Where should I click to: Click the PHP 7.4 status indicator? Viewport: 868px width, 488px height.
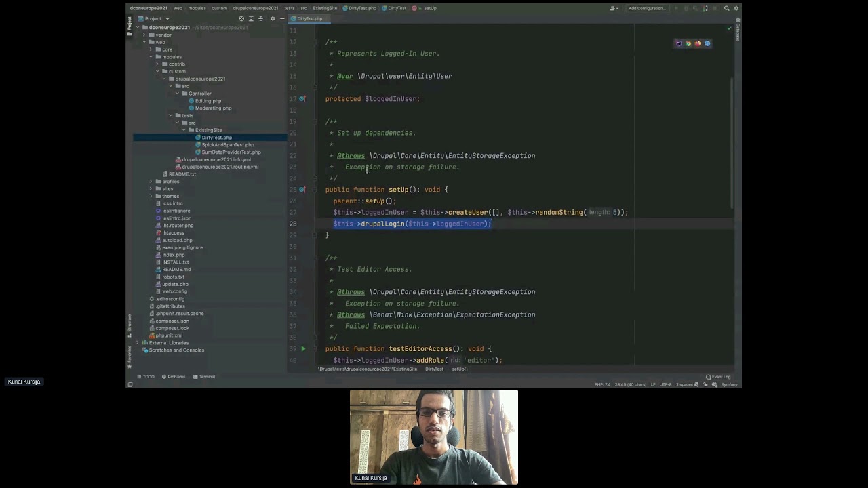[x=602, y=384]
